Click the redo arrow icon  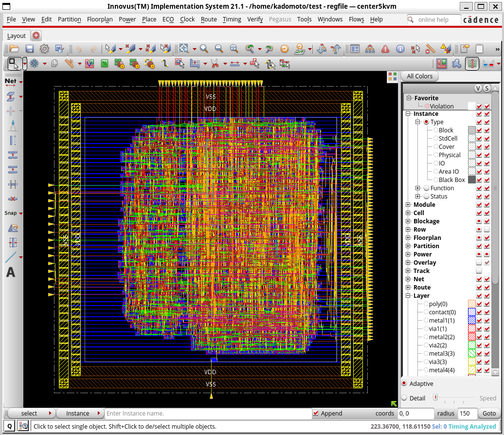(93, 49)
